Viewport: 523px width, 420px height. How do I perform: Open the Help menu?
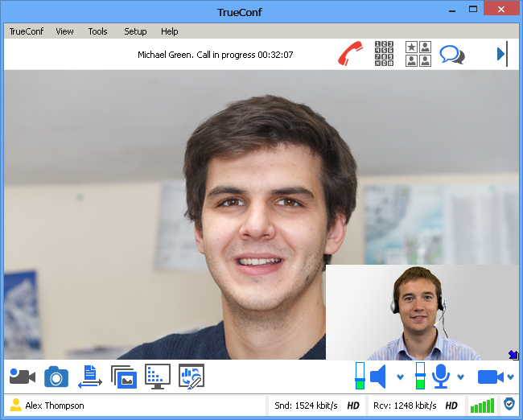170,31
